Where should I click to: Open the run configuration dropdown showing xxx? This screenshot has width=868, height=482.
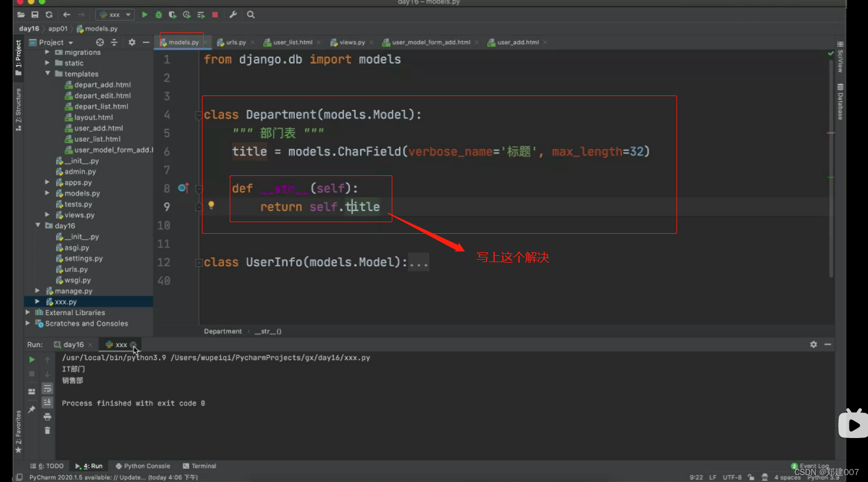coord(113,14)
